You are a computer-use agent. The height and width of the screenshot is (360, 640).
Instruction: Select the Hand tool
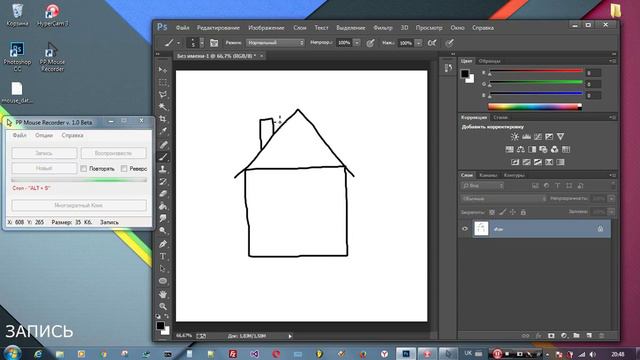pos(163,294)
